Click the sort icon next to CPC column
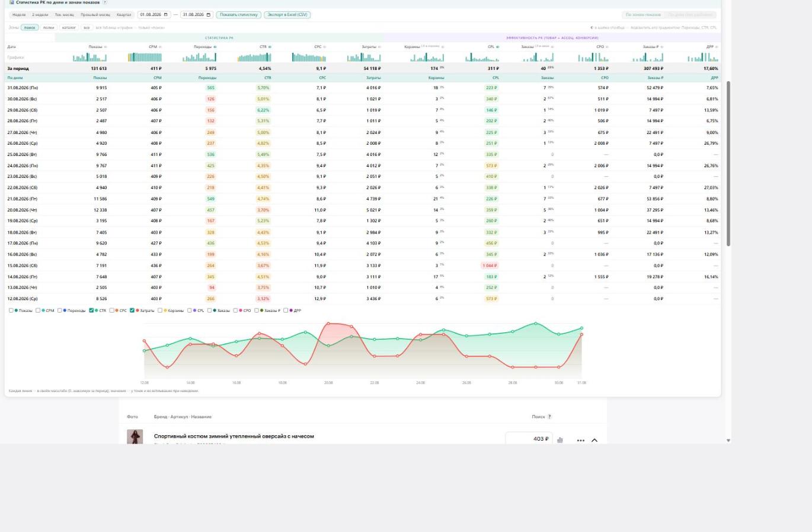This screenshot has height=532, width=812. (x=324, y=47)
